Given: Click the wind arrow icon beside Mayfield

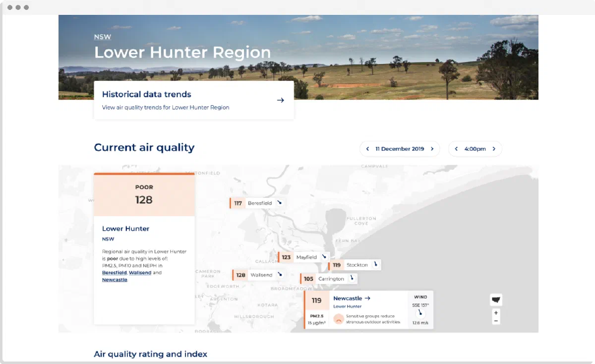Looking at the screenshot, I should tap(324, 257).
